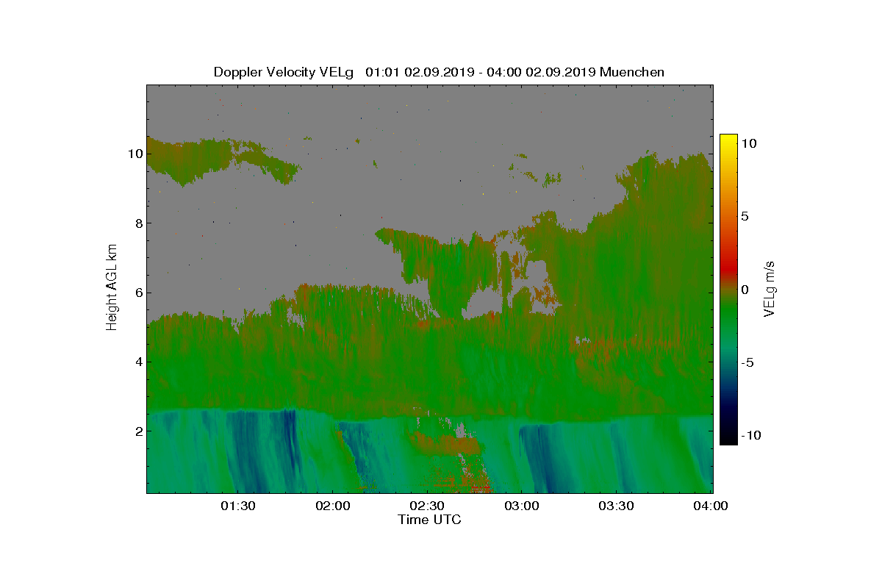Click the '02:30' time tick label
The width and height of the screenshot is (882, 588).
pyautogui.click(x=427, y=506)
